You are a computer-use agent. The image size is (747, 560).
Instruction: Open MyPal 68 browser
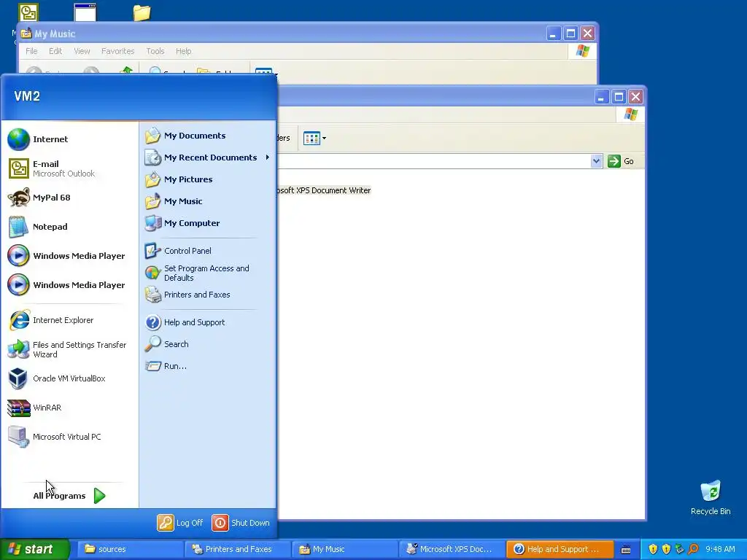[69, 198]
